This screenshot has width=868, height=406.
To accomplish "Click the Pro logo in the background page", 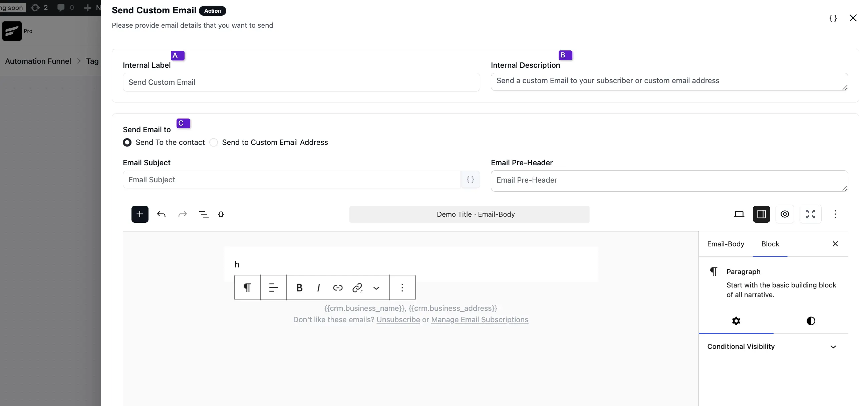I will [12, 31].
